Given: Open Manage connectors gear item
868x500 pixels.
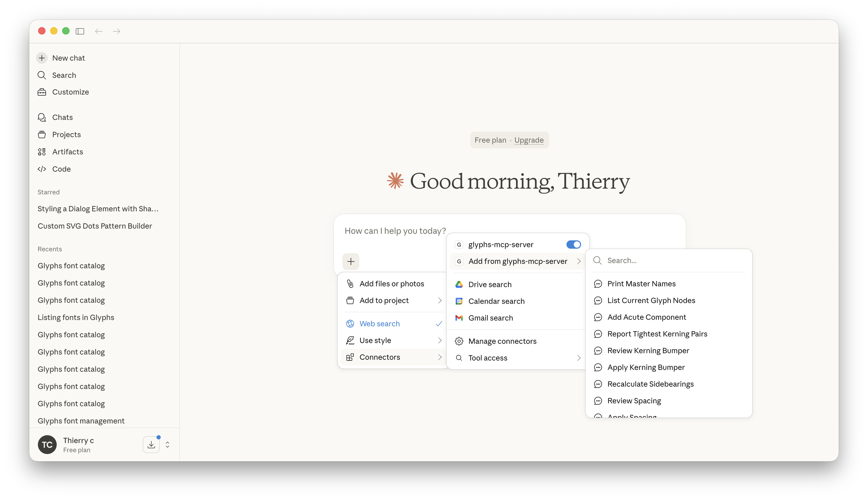Looking at the screenshot, I should [x=502, y=341].
